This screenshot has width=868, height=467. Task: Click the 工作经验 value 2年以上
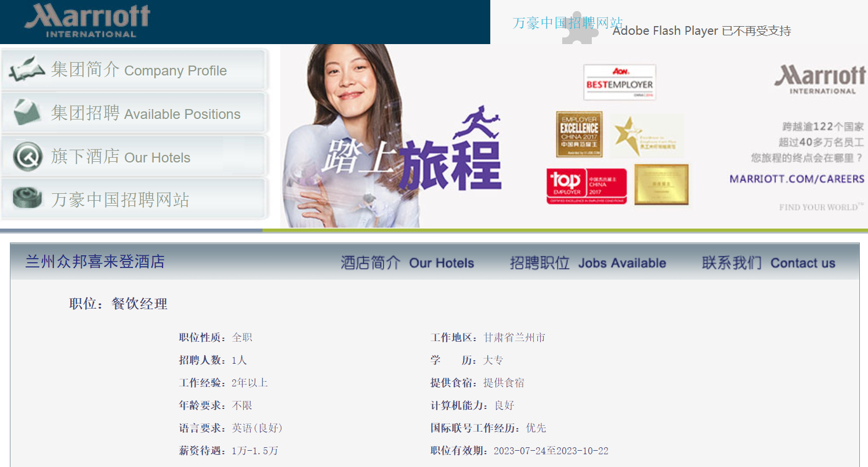click(249, 383)
